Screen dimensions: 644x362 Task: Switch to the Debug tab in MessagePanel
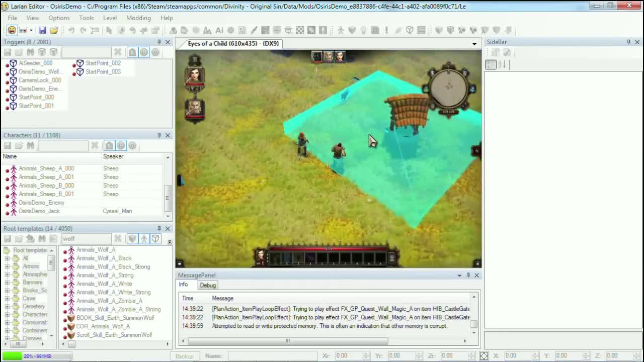tap(207, 285)
